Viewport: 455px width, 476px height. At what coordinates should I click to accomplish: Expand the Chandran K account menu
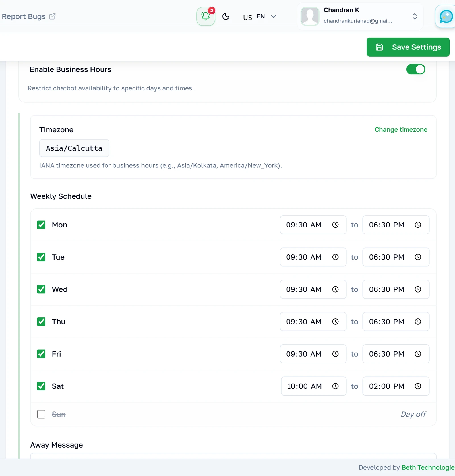(360, 16)
